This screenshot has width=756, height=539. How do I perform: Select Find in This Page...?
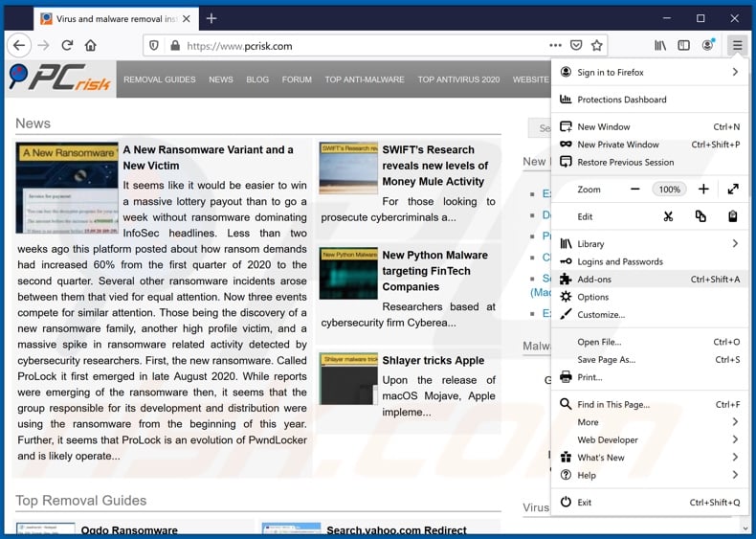[650, 404]
